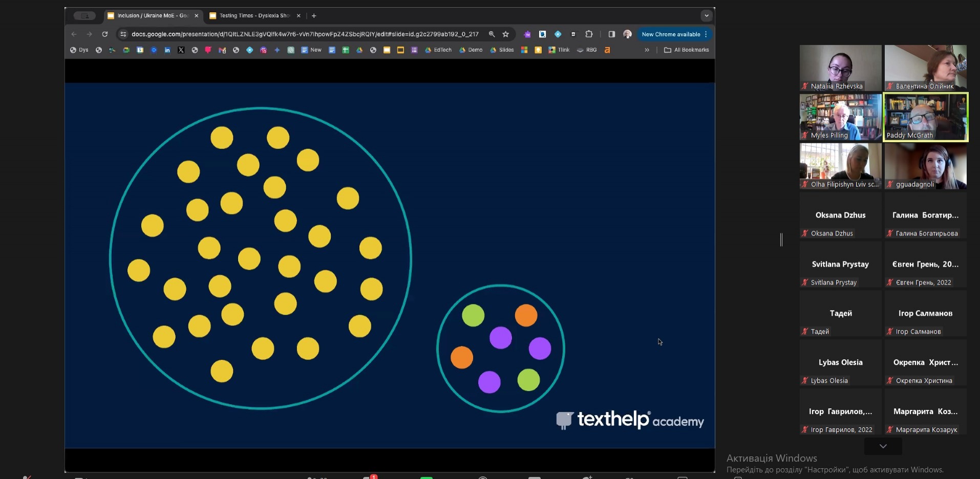
Task: Close the Inclusion / Ukraine MoE tab
Action: pyautogui.click(x=197, y=16)
